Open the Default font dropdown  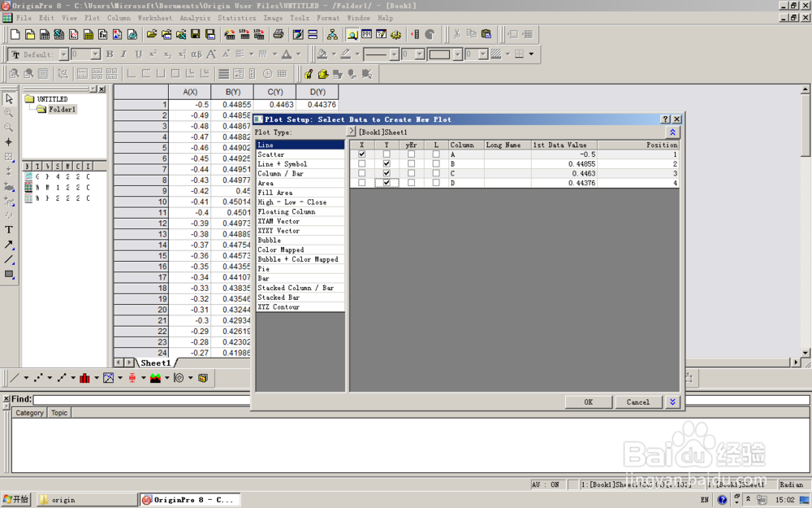tap(63, 54)
